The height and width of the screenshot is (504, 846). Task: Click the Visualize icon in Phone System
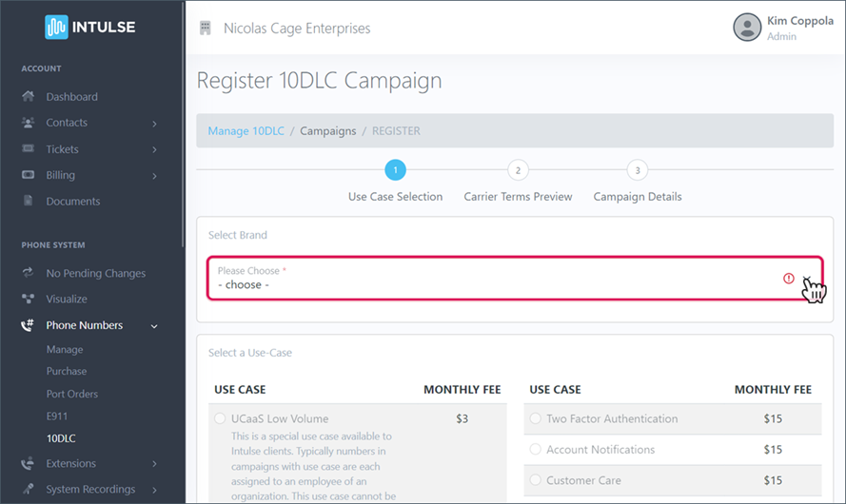click(29, 300)
